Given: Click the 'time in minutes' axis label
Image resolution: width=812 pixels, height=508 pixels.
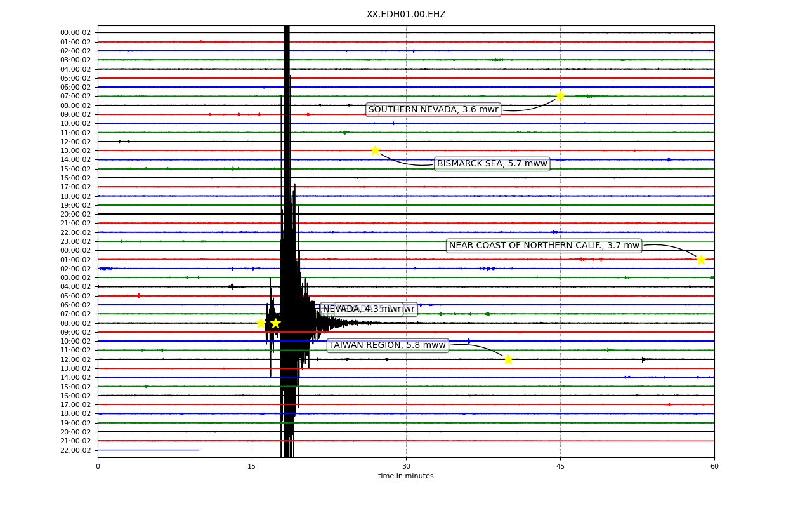Looking at the screenshot, I should [406, 476].
